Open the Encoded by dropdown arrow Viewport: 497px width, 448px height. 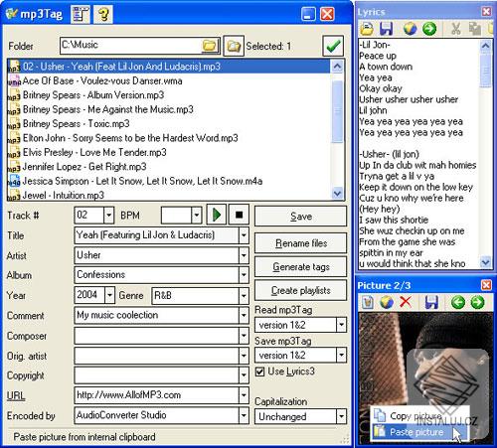tap(244, 415)
